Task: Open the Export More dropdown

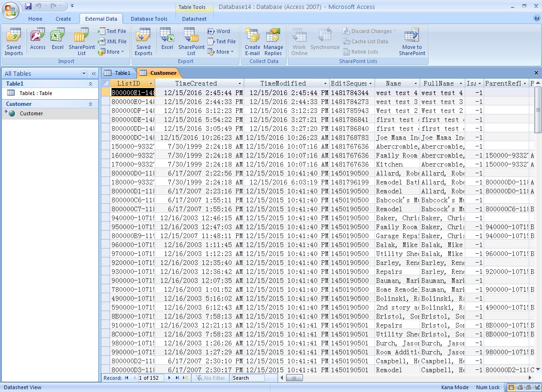Action: (221, 52)
